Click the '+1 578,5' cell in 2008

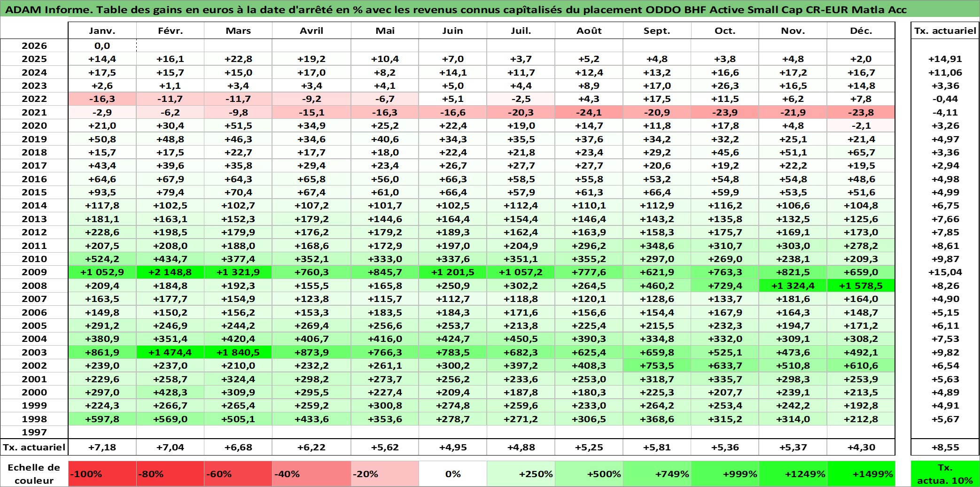pyautogui.click(x=861, y=286)
